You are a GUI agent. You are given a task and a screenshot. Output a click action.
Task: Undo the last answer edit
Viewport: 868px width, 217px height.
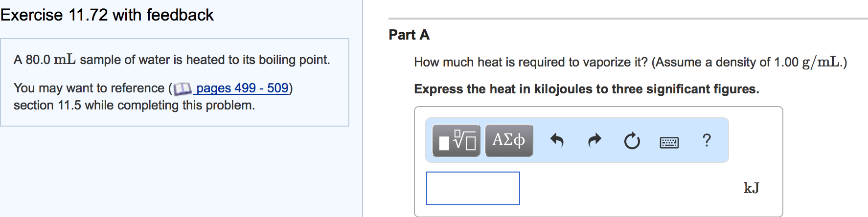[x=557, y=141]
